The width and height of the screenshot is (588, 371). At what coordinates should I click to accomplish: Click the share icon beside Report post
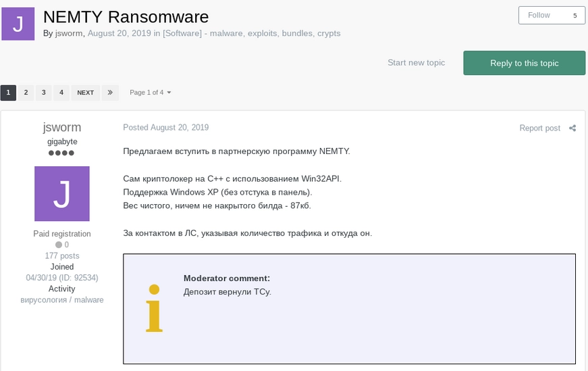572,128
